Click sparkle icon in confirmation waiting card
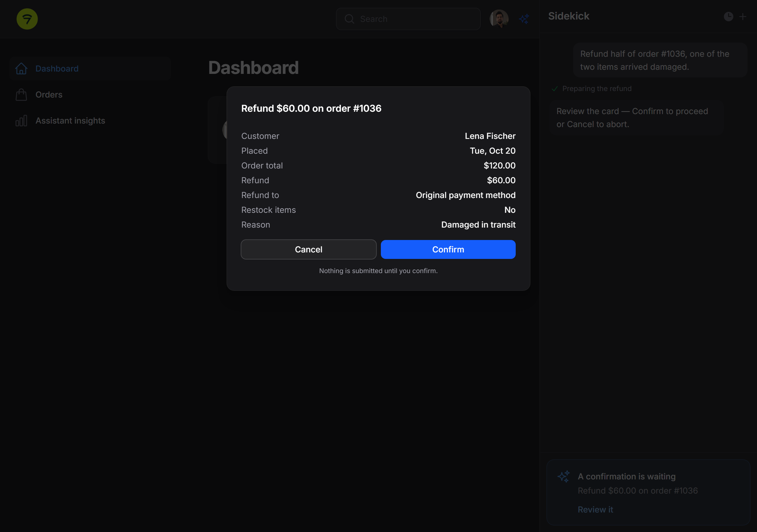This screenshot has height=532, width=757. pos(564,476)
